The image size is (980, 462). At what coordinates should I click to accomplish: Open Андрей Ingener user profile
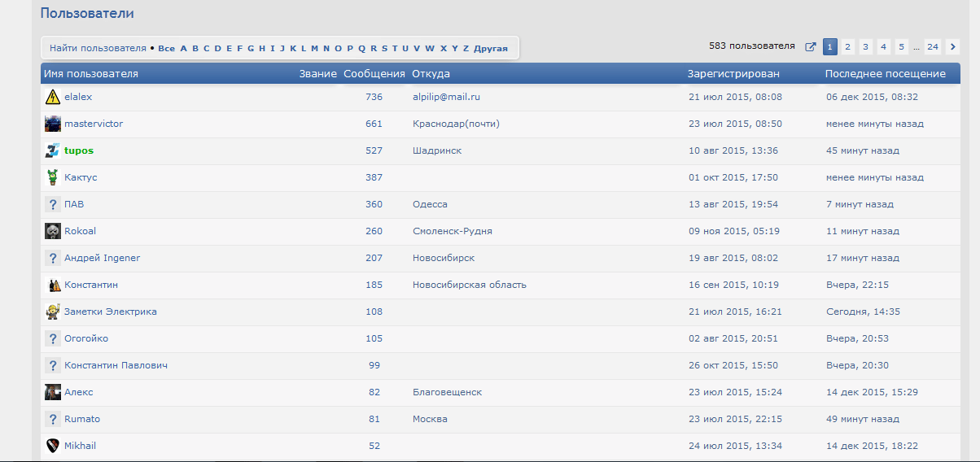tap(102, 259)
